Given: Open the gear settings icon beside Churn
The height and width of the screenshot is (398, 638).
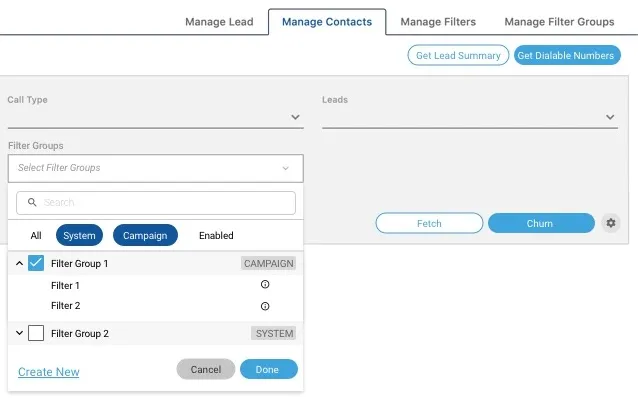Looking at the screenshot, I should click(x=611, y=223).
